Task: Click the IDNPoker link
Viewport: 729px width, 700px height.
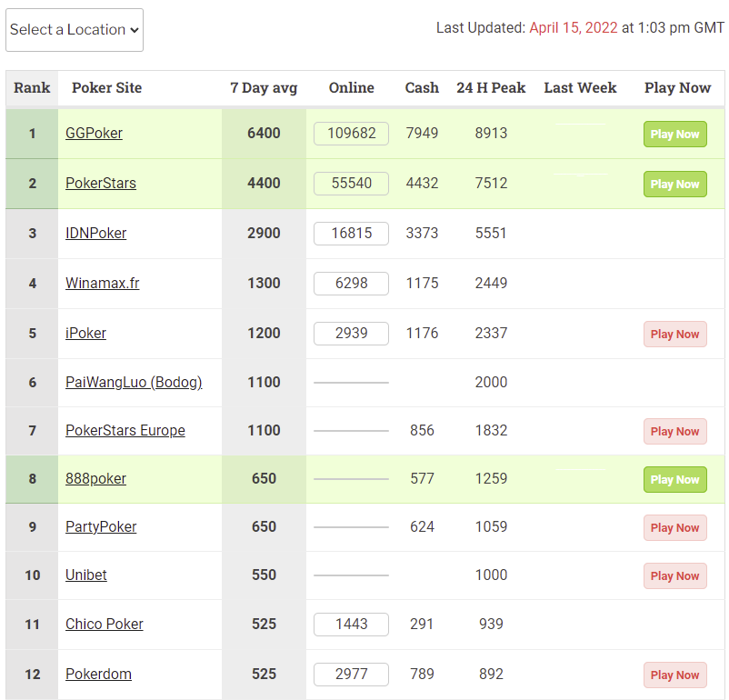Action: (x=95, y=234)
